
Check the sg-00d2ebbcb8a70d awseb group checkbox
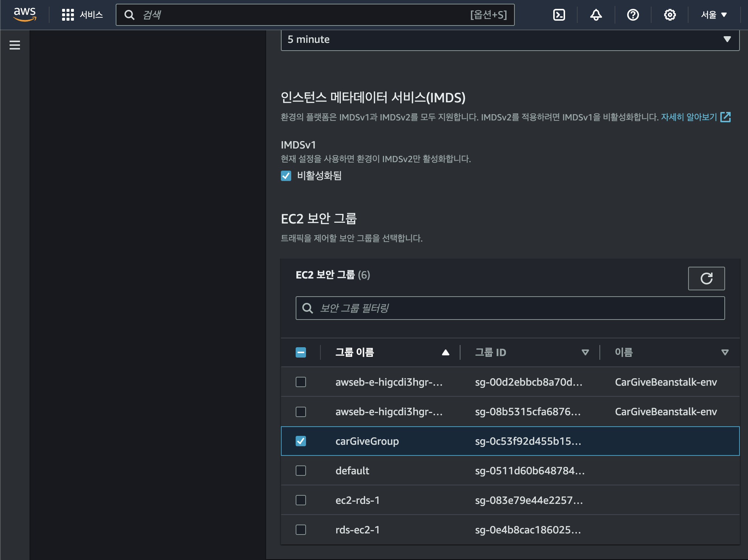click(301, 382)
